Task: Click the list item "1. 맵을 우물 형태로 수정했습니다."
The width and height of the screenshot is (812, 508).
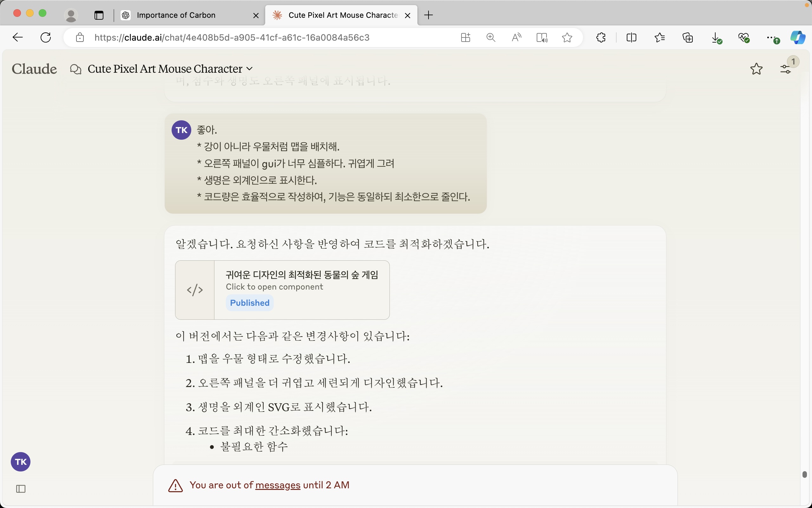Action: click(268, 359)
